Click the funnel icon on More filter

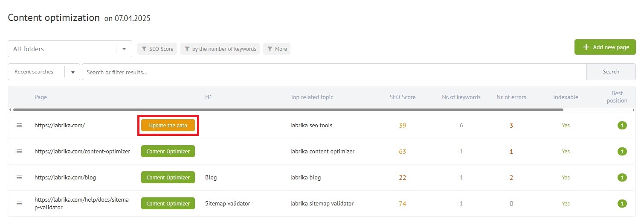click(x=270, y=49)
